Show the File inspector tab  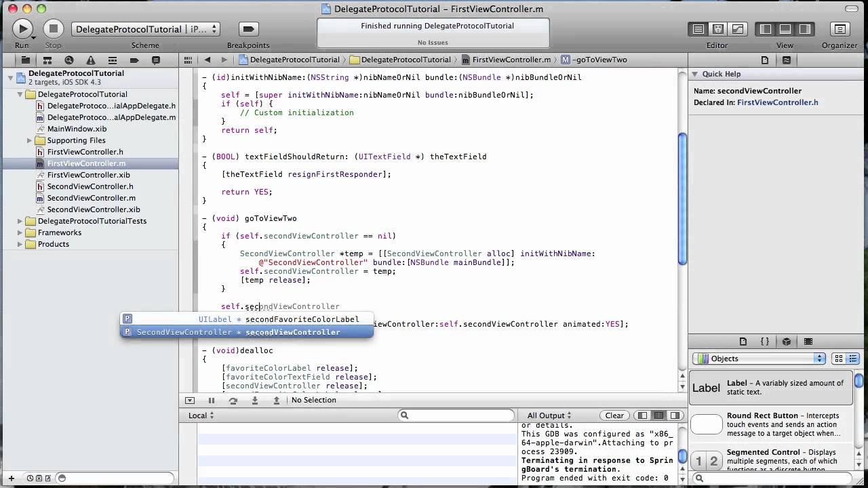[765, 60]
